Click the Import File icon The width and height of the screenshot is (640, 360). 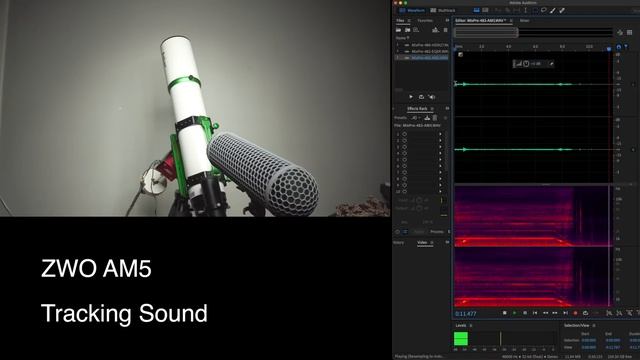tap(407, 30)
